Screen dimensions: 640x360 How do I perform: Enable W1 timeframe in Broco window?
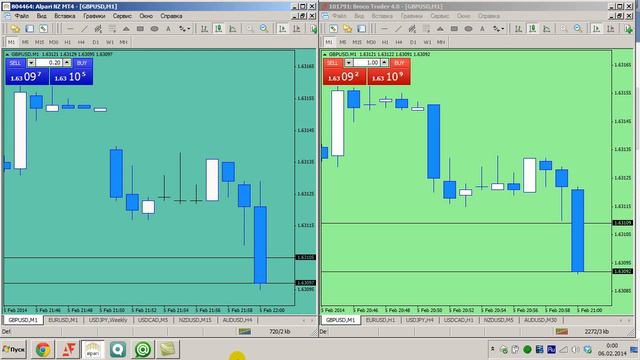tap(427, 42)
